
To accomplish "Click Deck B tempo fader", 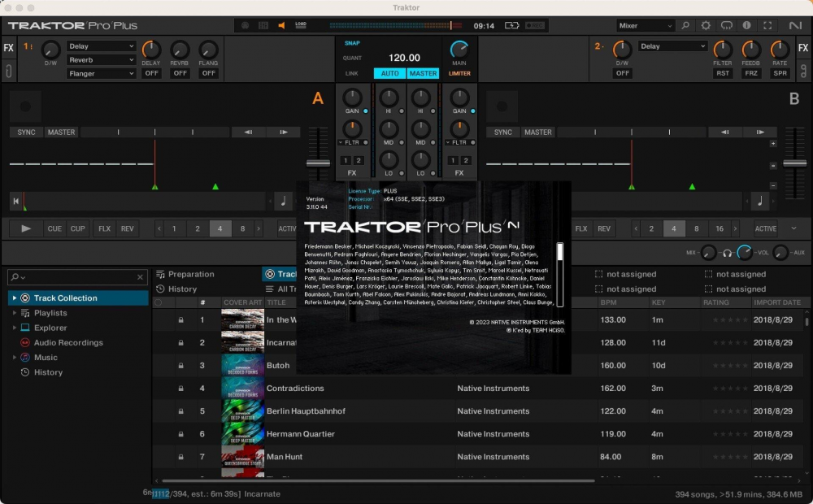I will [x=794, y=163].
